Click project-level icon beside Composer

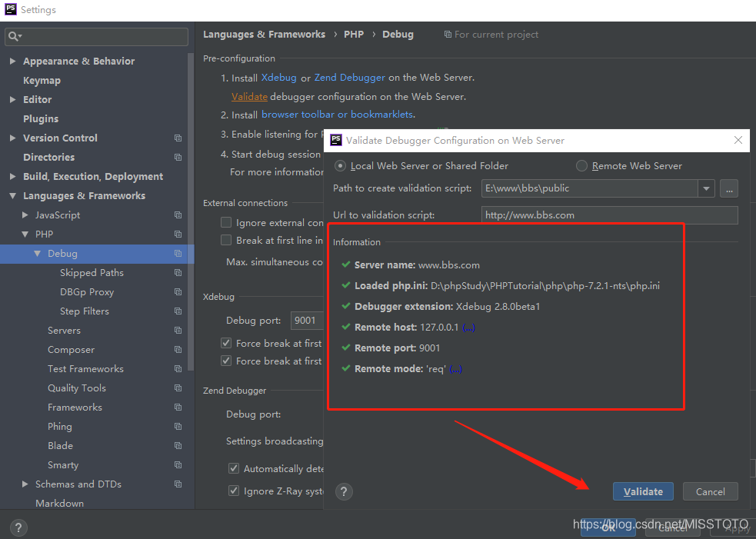point(178,350)
